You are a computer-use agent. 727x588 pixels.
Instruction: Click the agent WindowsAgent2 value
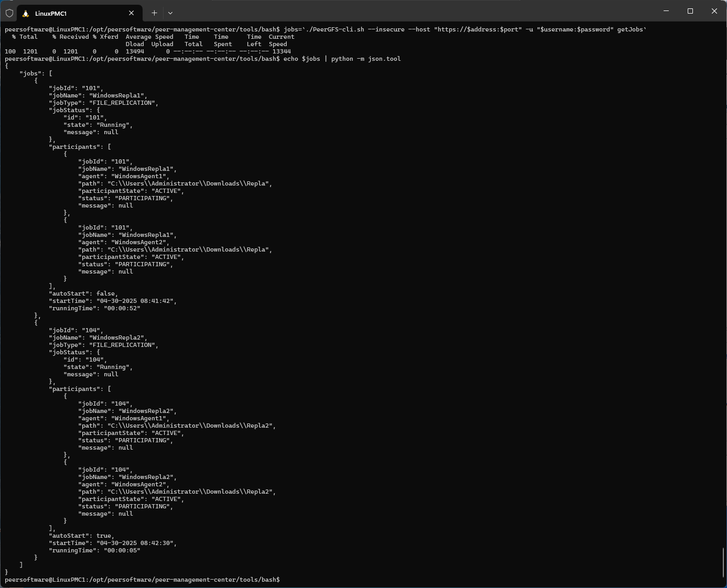point(140,242)
